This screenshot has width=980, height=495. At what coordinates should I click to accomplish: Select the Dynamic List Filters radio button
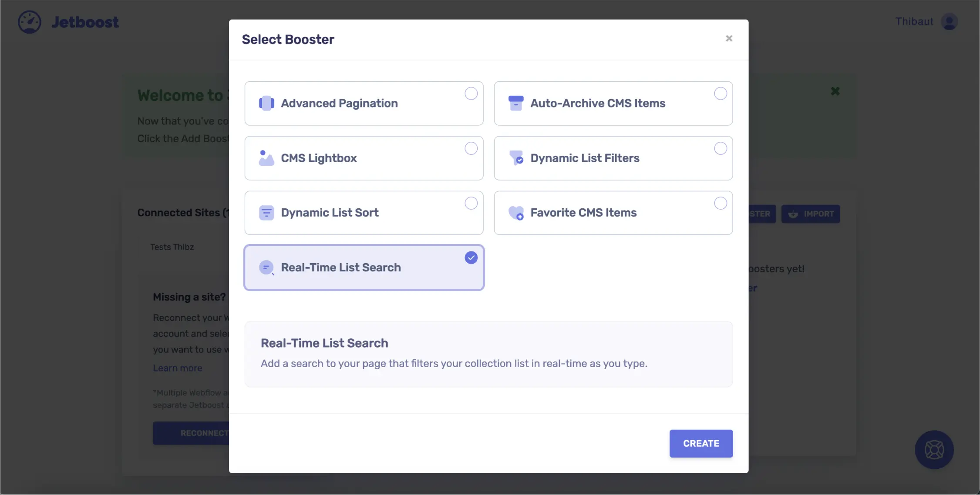click(721, 148)
